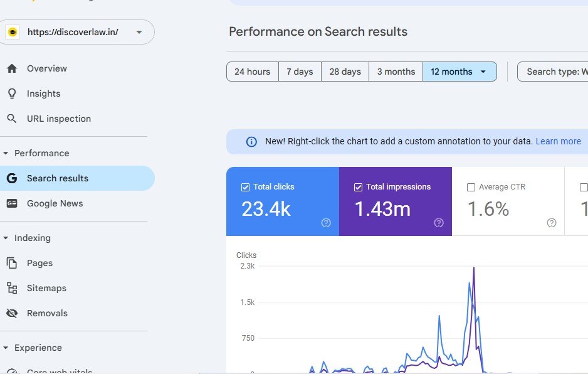Select the 28 days range tab
Image resolution: width=588 pixels, height=374 pixels.
(x=345, y=72)
